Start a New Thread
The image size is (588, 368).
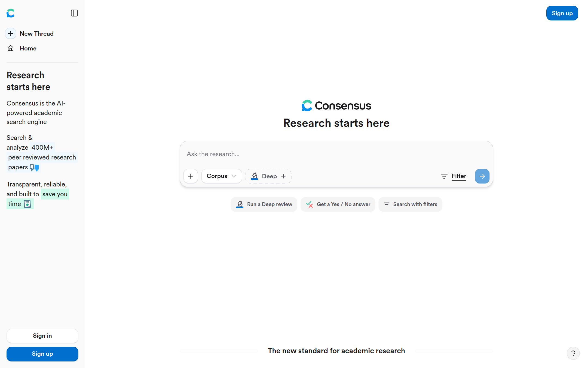click(29, 34)
